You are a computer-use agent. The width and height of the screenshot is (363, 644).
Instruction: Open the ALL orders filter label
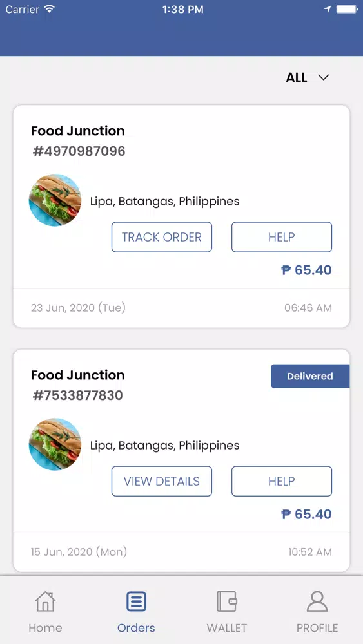pos(297,77)
